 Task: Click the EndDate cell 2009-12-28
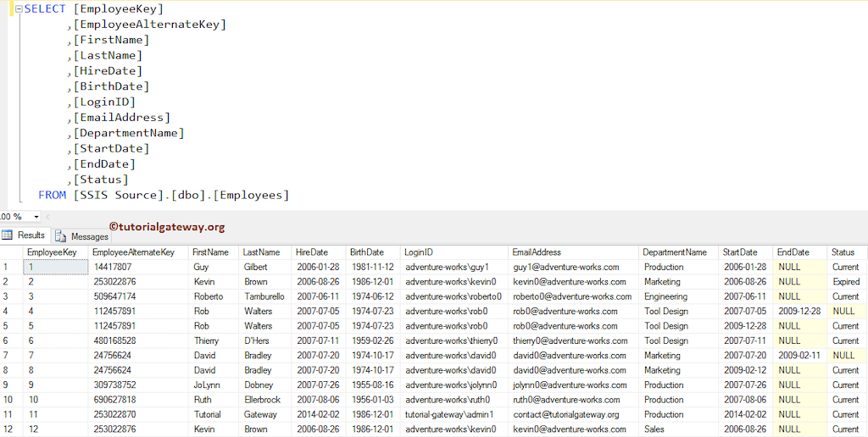click(x=800, y=312)
